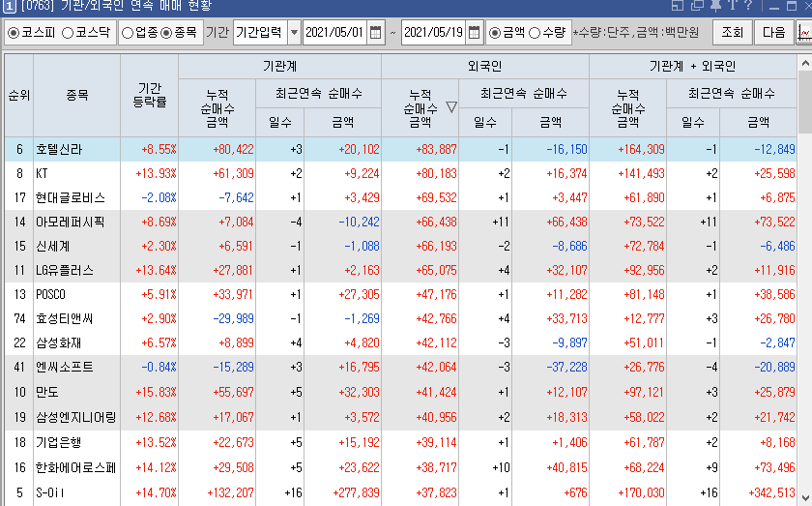
Task: Click the duplicate window icon in title bar
Action: (x=698, y=5)
